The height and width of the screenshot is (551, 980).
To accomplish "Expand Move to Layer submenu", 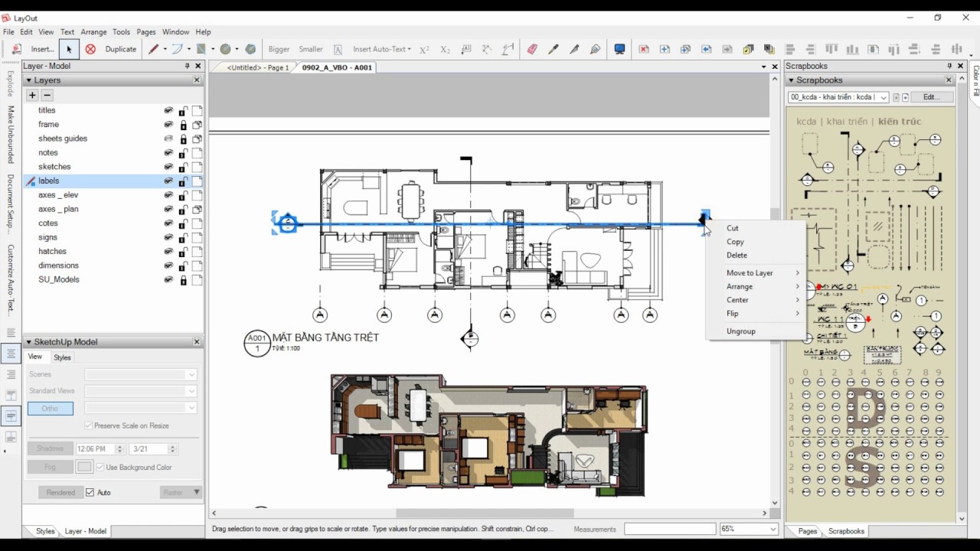I will pyautogui.click(x=763, y=272).
